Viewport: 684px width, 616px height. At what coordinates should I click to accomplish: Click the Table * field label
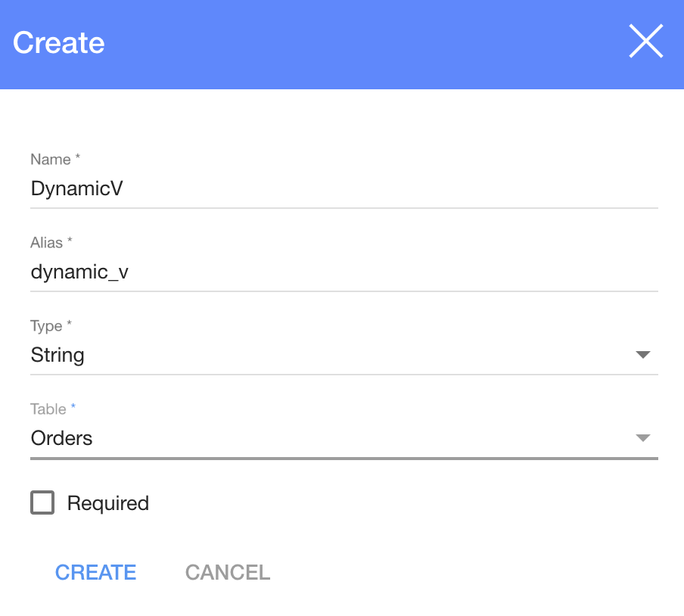click(x=53, y=409)
